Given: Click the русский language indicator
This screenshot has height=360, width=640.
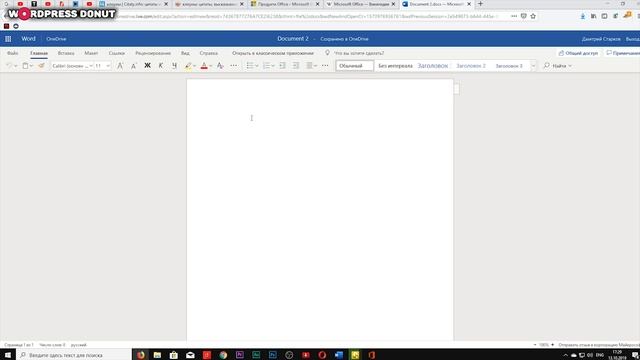Looking at the screenshot, I should coord(79,345).
